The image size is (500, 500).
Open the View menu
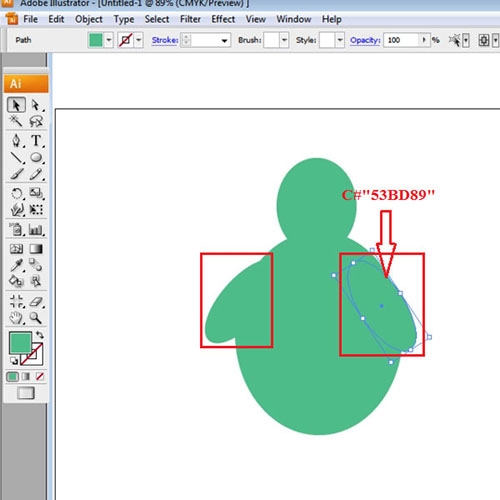[256, 19]
